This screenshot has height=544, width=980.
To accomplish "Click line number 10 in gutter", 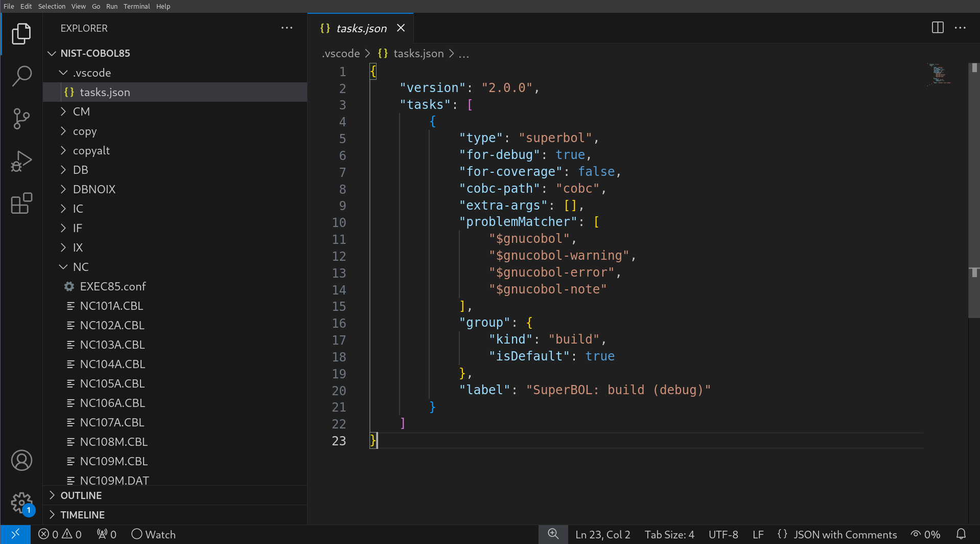I will (x=339, y=222).
